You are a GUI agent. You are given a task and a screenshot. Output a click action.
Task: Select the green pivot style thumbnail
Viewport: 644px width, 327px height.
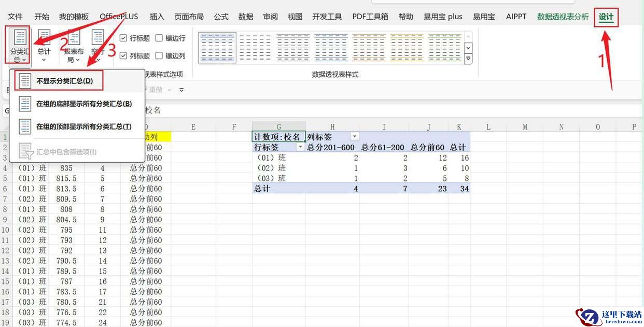(x=444, y=48)
